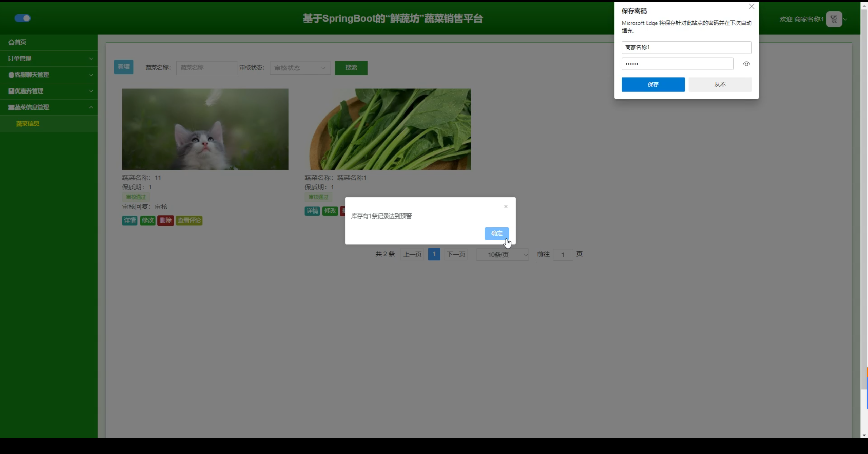The height and width of the screenshot is (454, 868).
Task: Open the 审核状态 dropdown
Action: (300, 68)
